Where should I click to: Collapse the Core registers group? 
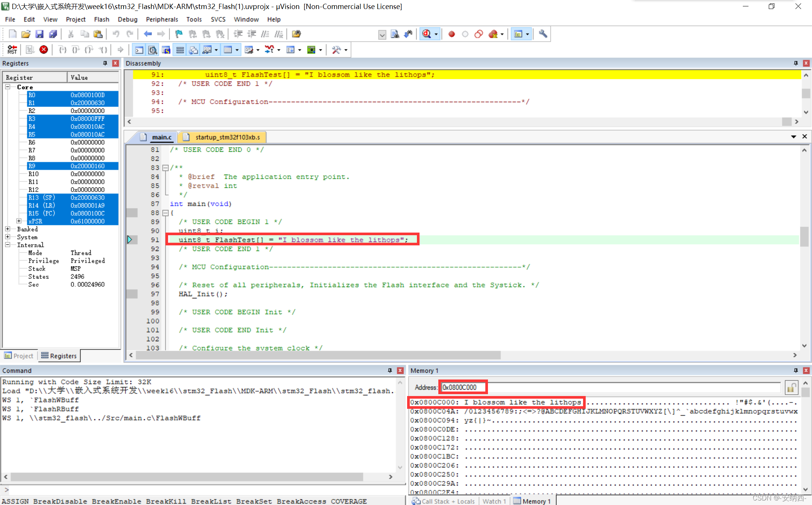(8, 87)
